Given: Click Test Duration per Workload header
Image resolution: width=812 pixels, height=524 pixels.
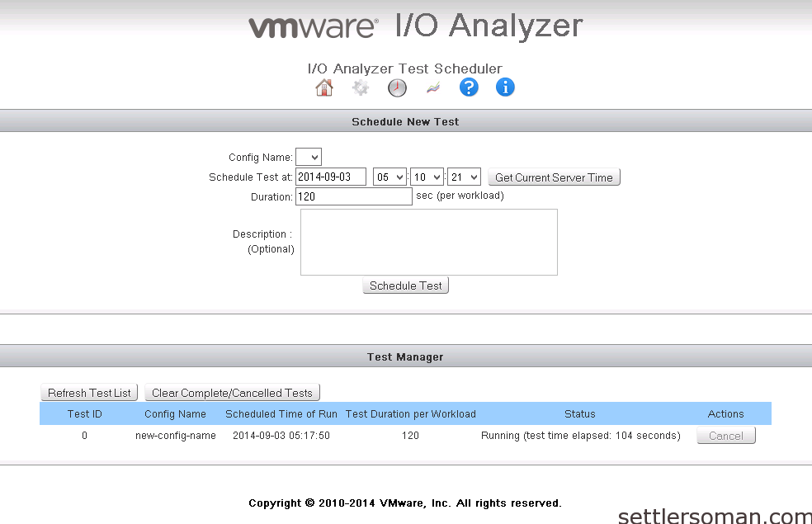Looking at the screenshot, I should 411,414.
